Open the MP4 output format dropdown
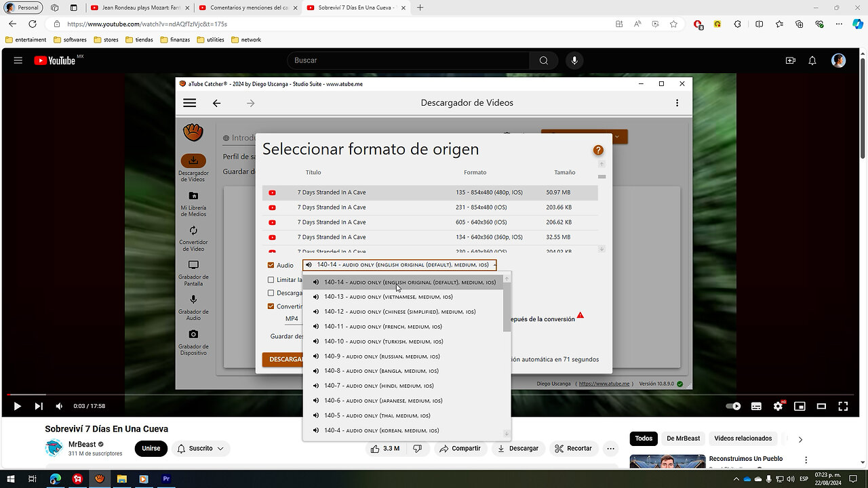 point(293,319)
